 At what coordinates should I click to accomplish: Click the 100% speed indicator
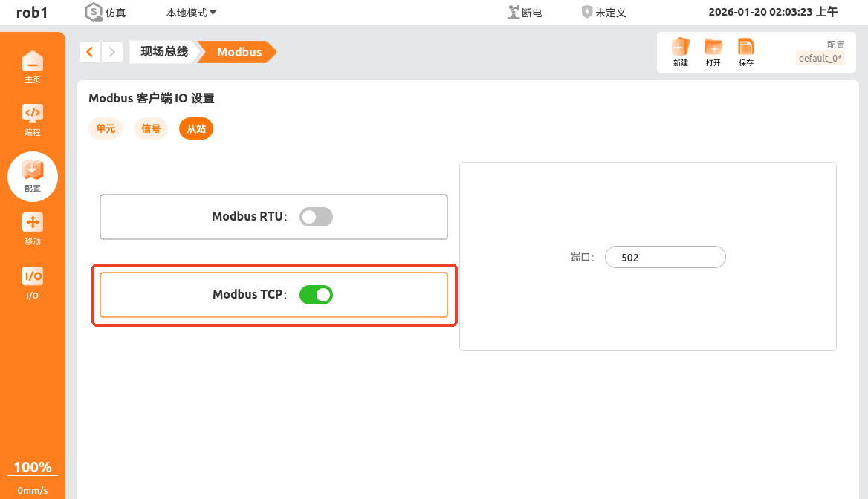pyautogui.click(x=33, y=467)
